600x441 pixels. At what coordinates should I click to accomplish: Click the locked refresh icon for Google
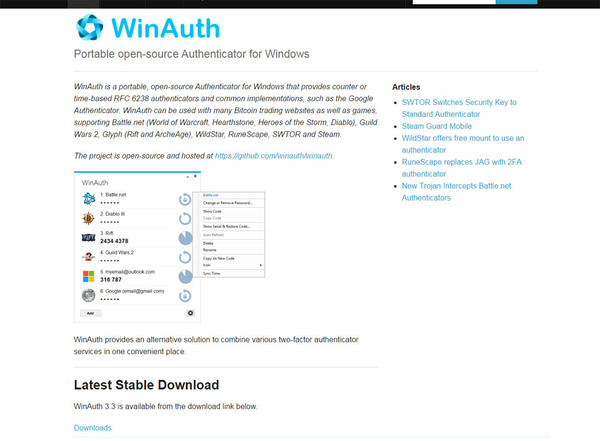tap(185, 296)
